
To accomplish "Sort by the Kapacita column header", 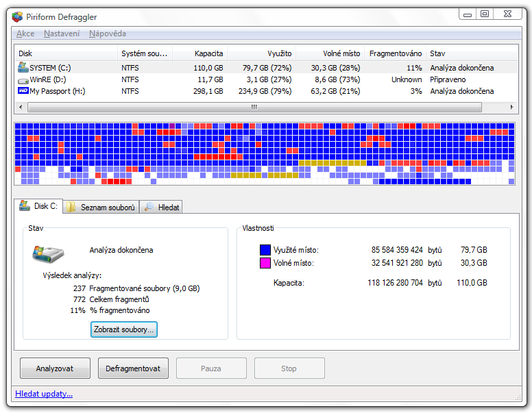I will tap(199, 53).
